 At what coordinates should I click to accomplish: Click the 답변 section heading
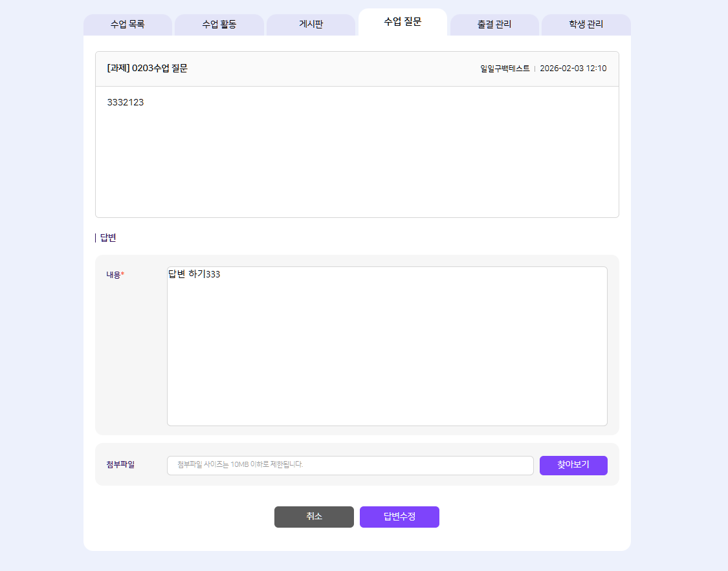pos(108,238)
